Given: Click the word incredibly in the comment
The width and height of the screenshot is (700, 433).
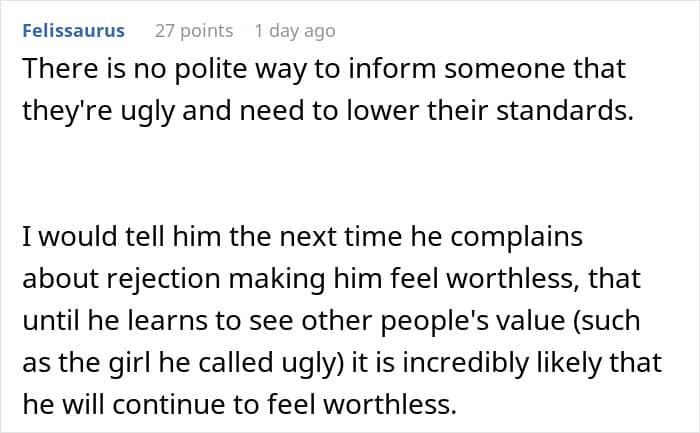Looking at the screenshot, I should (466, 362).
